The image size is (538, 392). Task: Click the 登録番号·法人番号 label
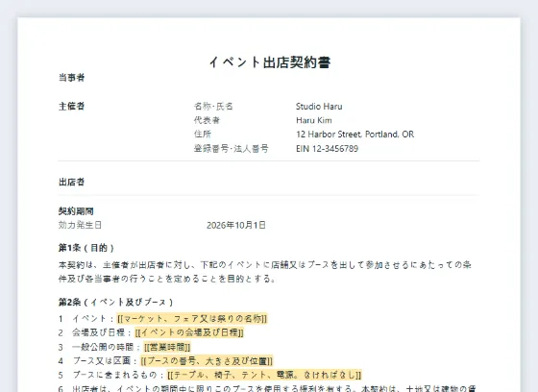tap(231, 148)
